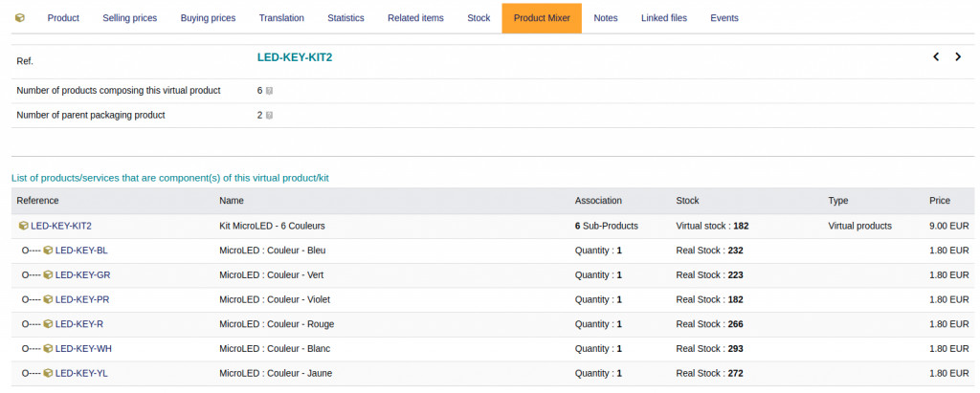This screenshot has height=393, width=980.
Task: Select the Product Mixer tab
Action: 542,18
